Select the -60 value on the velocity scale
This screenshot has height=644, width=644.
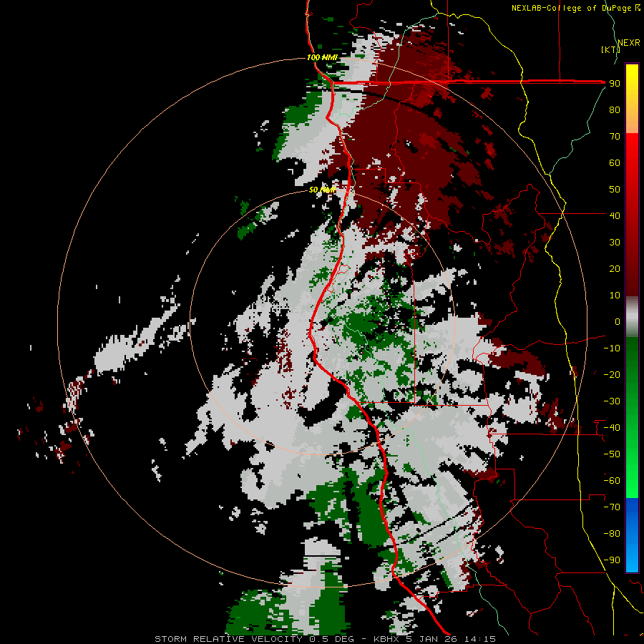(x=612, y=481)
